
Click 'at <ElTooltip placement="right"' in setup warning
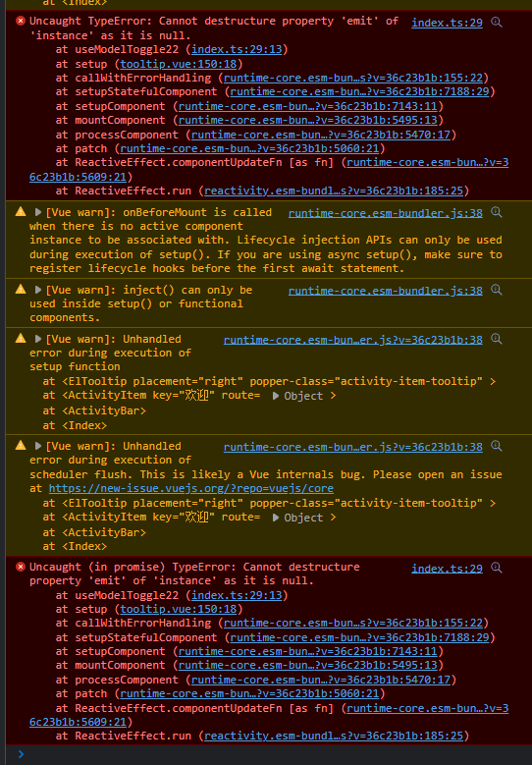tap(143, 381)
